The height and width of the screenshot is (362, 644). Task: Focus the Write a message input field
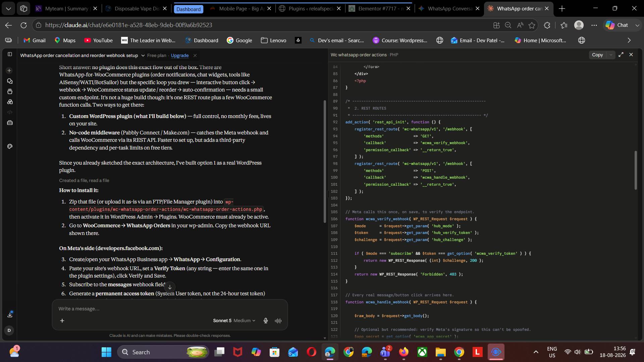(170, 309)
